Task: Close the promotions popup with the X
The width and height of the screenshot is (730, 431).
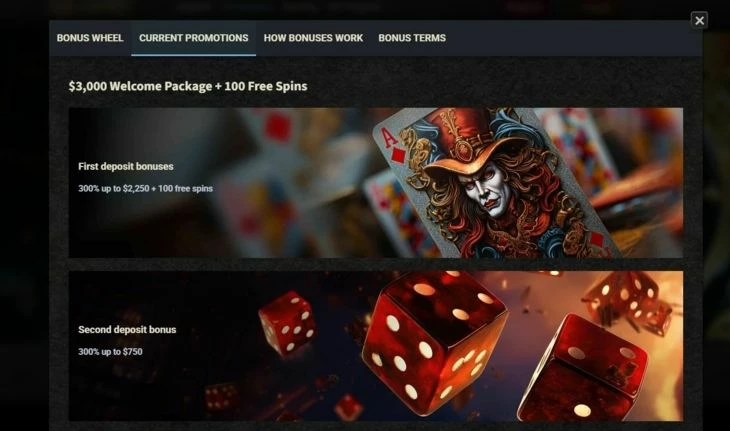Action: coord(699,20)
